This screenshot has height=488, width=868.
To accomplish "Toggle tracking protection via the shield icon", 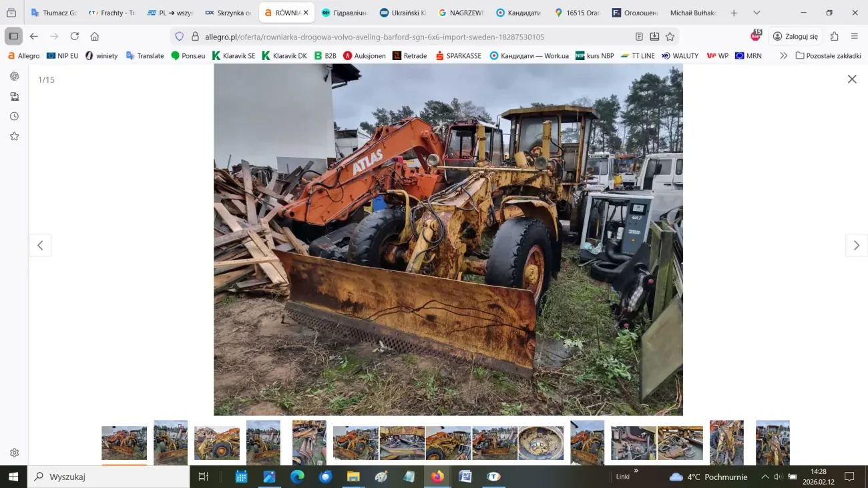I will click(x=178, y=37).
